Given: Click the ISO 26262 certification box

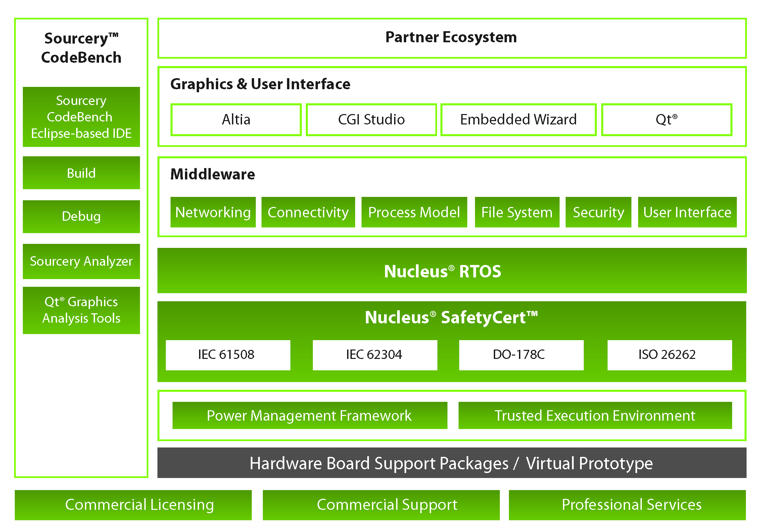Looking at the screenshot, I should (669, 355).
